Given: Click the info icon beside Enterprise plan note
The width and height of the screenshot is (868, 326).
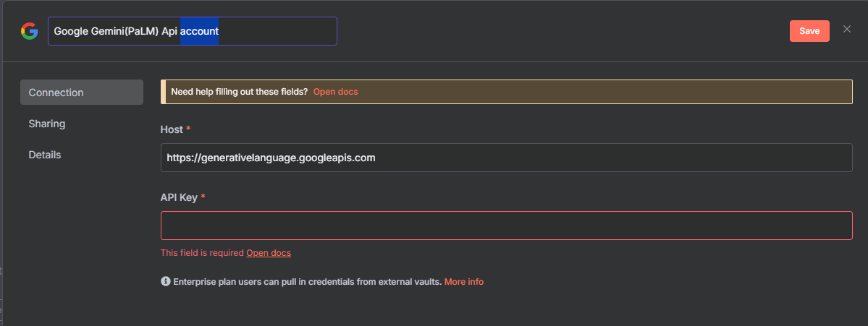Looking at the screenshot, I should click(x=165, y=281).
